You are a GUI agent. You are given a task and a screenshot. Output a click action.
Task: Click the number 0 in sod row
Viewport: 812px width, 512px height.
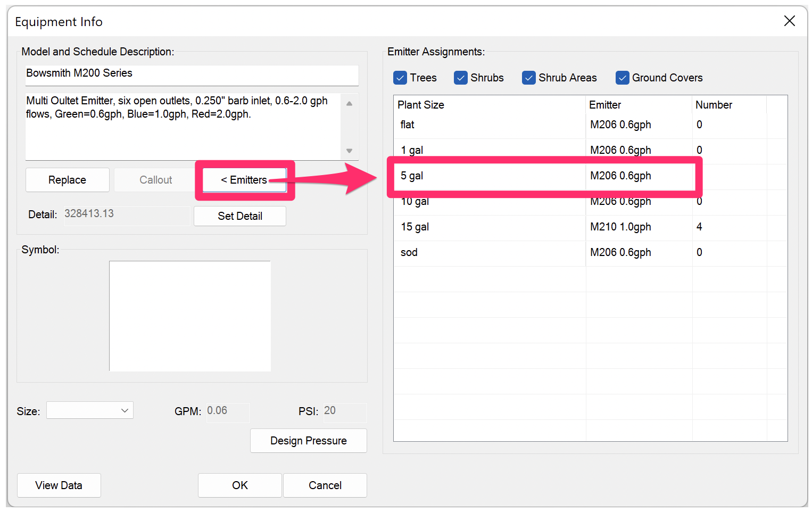tap(699, 252)
